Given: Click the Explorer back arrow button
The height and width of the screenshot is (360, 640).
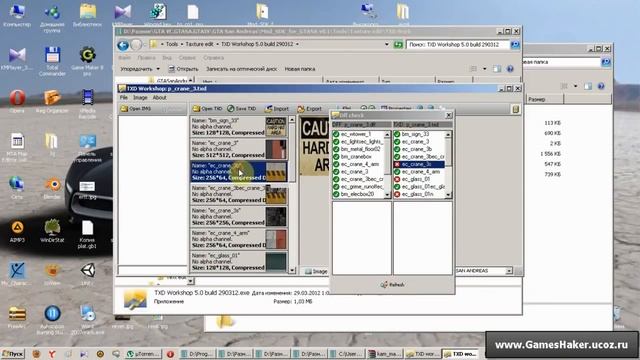Looking at the screenshot, I should click(x=123, y=45).
